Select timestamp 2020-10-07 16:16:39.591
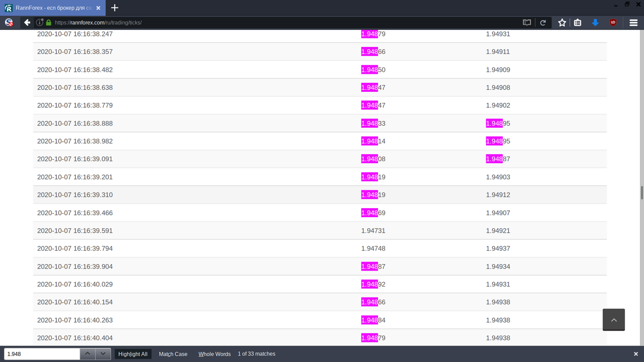The image size is (644, 362). 75,231
